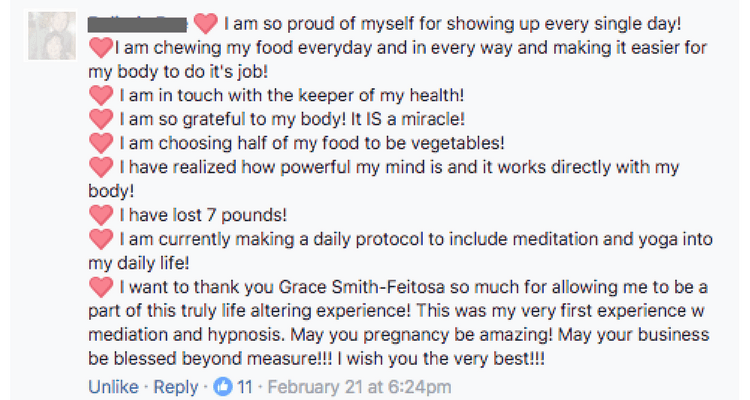The height and width of the screenshot is (400, 750).
Task: Click the redacted commenter name
Action: [137, 24]
